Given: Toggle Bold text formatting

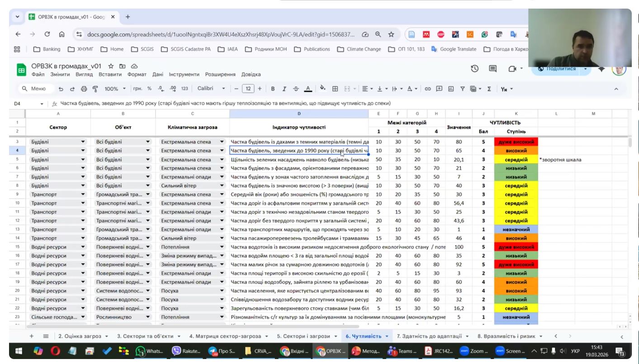Looking at the screenshot, I should [273, 89].
